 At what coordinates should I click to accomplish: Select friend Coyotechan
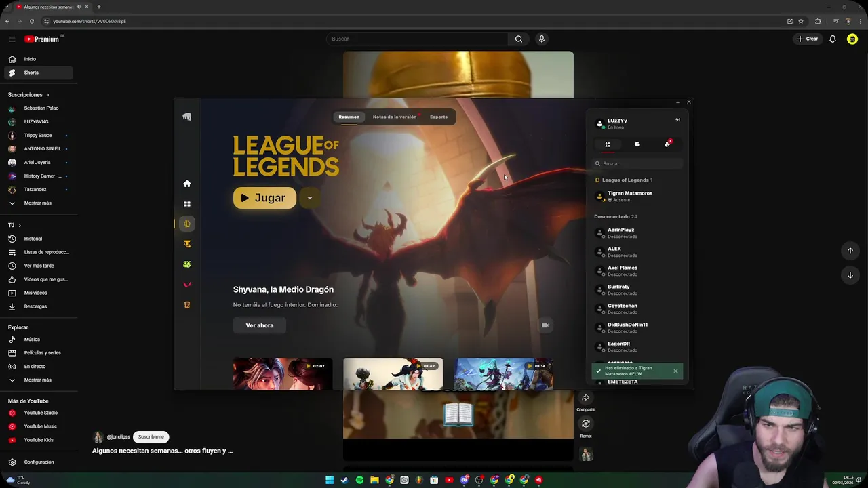click(x=637, y=309)
